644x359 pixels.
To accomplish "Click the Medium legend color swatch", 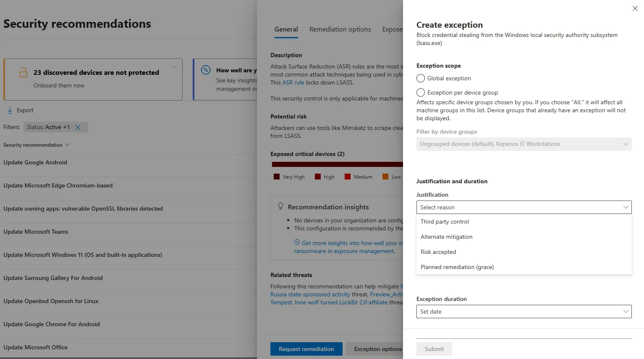I will [x=348, y=177].
